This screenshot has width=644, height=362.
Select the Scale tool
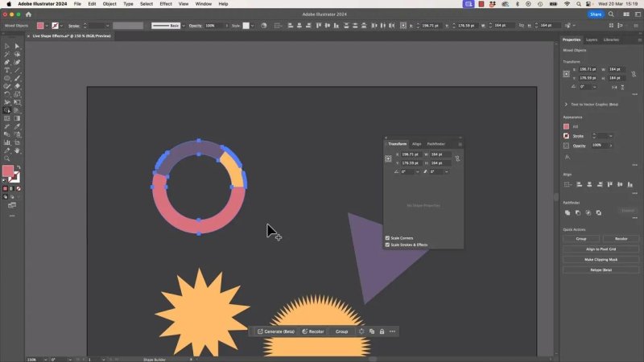[17, 94]
